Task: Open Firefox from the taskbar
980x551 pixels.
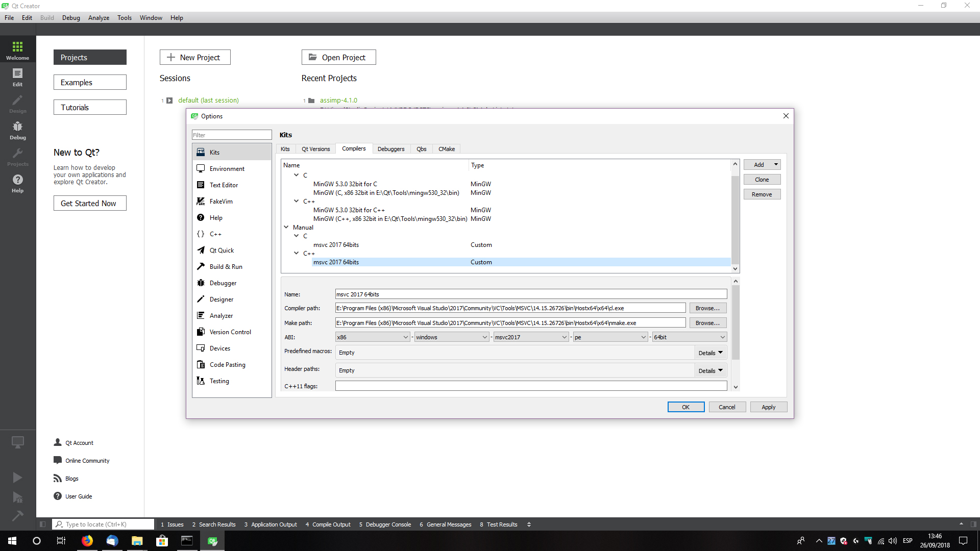Action: (87, 541)
